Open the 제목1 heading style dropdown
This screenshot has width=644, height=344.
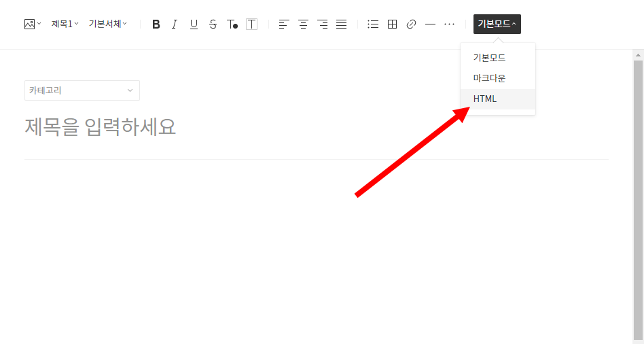click(x=65, y=24)
